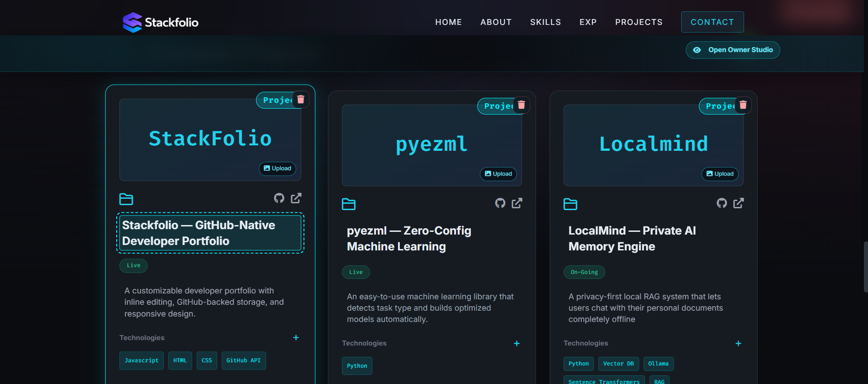Edit the Stackfolio project title field
Screen dimensions: 868x384
point(210,233)
